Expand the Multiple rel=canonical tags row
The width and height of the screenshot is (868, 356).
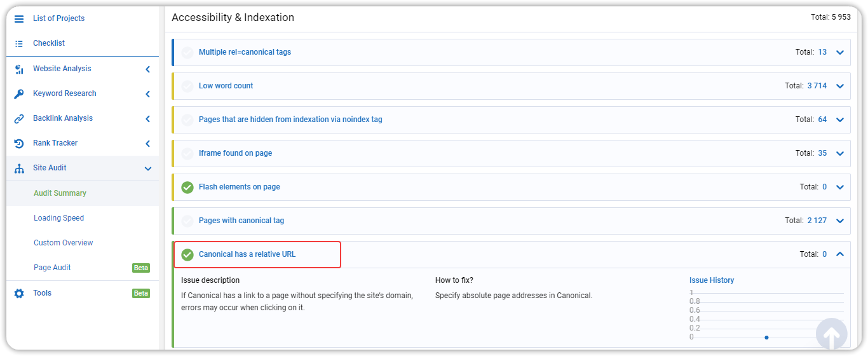pos(840,52)
